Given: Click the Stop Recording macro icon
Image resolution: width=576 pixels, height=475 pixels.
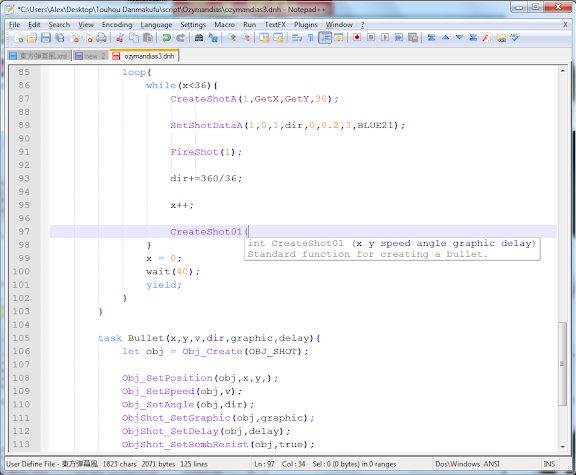Looking at the screenshot, I should [371, 37].
